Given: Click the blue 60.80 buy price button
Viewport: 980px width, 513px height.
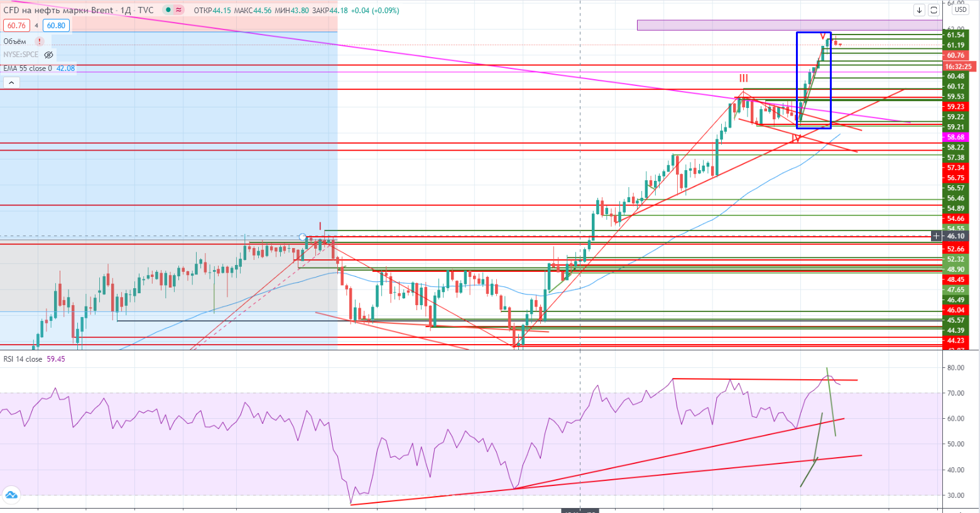Looking at the screenshot, I should (x=56, y=26).
